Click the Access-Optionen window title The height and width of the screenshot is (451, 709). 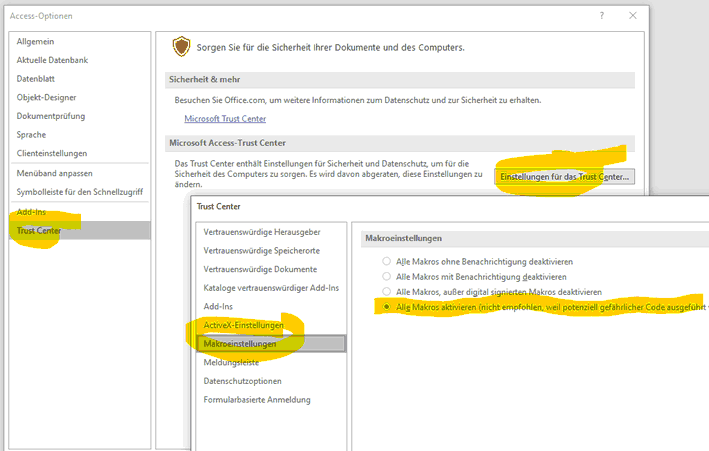41,16
